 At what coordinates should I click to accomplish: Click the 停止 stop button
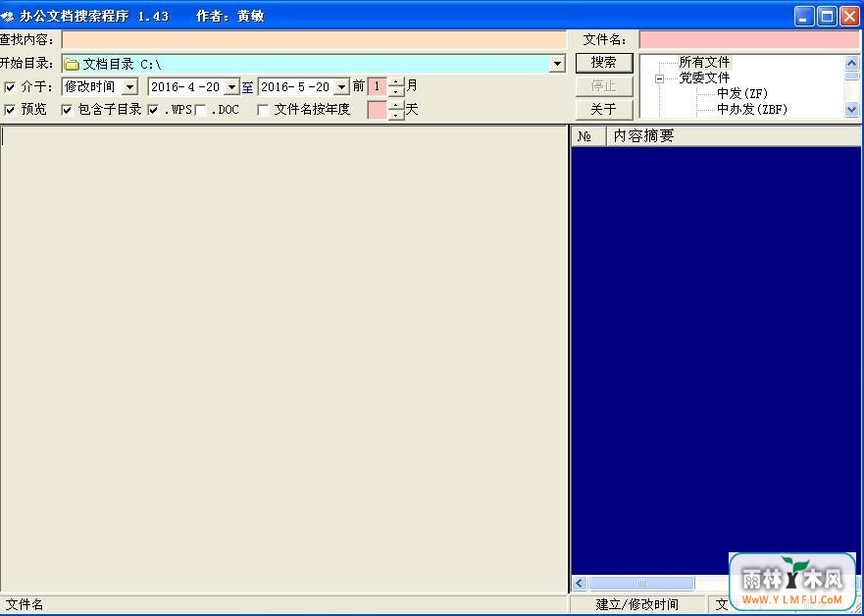tap(604, 86)
